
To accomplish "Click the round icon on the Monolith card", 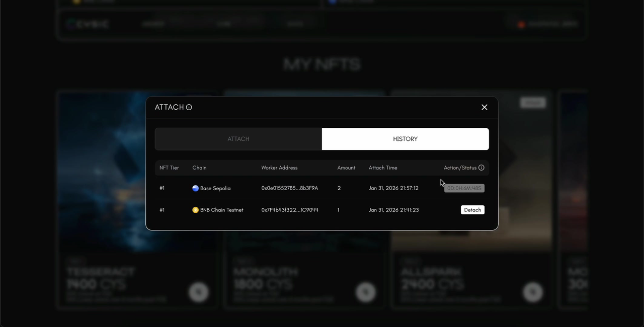I will coord(366,292).
